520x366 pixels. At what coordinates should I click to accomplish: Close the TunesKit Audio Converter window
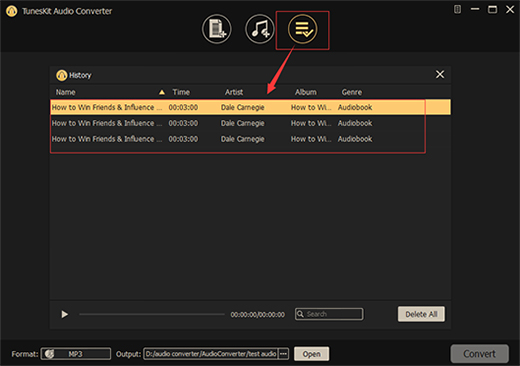coord(510,9)
